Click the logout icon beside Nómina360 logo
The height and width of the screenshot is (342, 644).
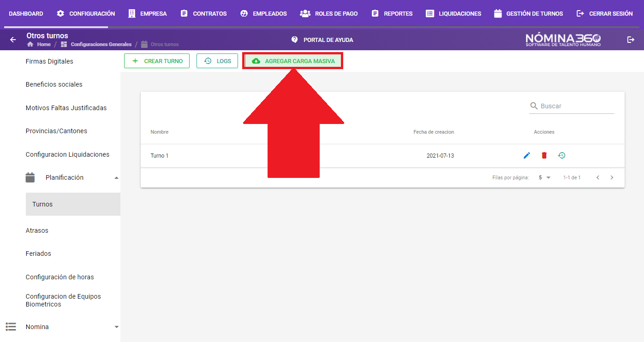631,40
